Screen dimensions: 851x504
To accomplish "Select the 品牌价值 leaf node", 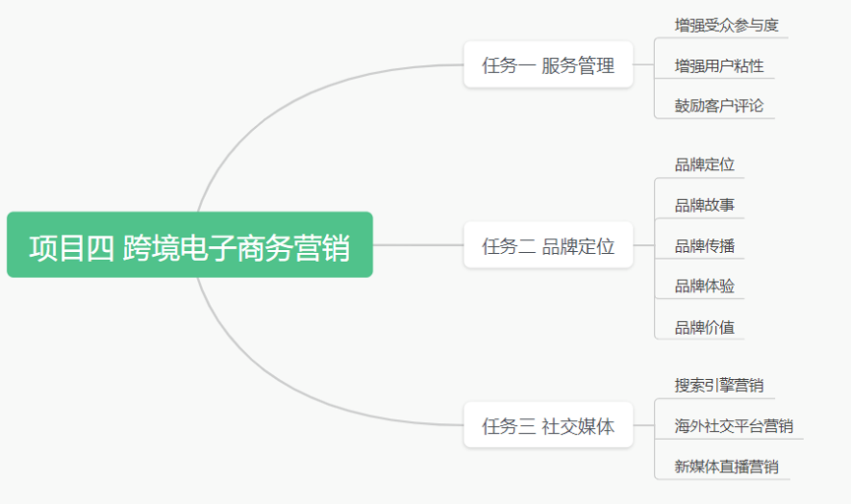I will (704, 327).
